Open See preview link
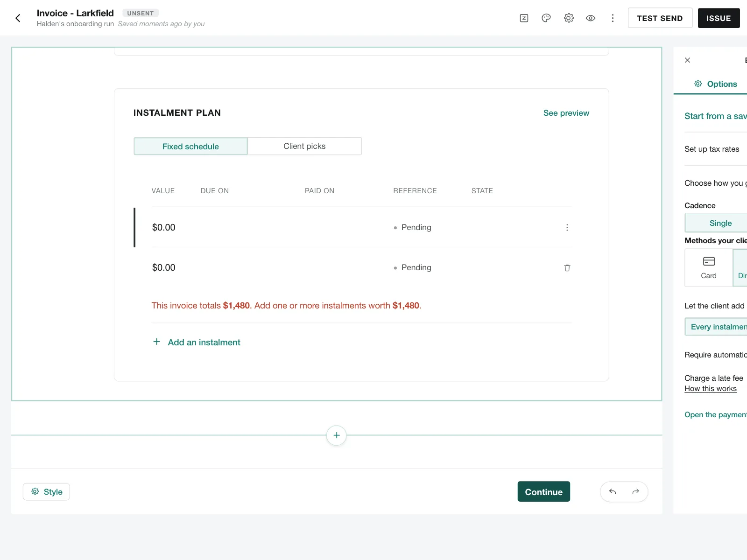Screen dimensions: 747x560 pyautogui.click(x=566, y=113)
